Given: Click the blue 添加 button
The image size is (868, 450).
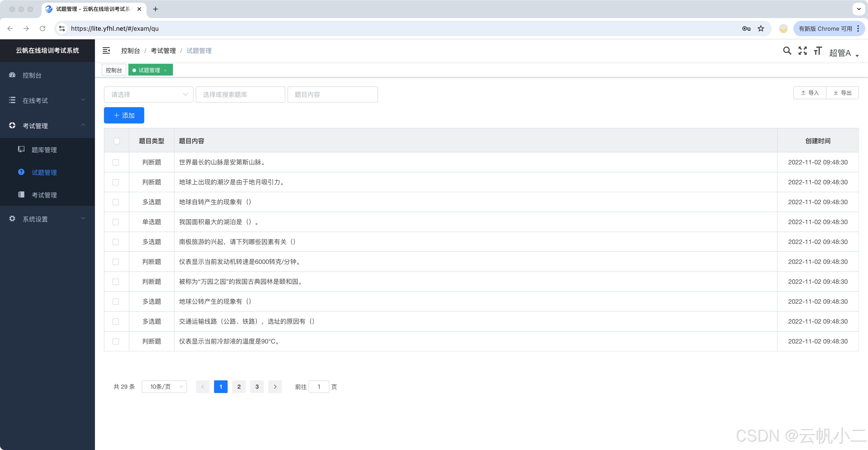Looking at the screenshot, I should (x=124, y=115).
